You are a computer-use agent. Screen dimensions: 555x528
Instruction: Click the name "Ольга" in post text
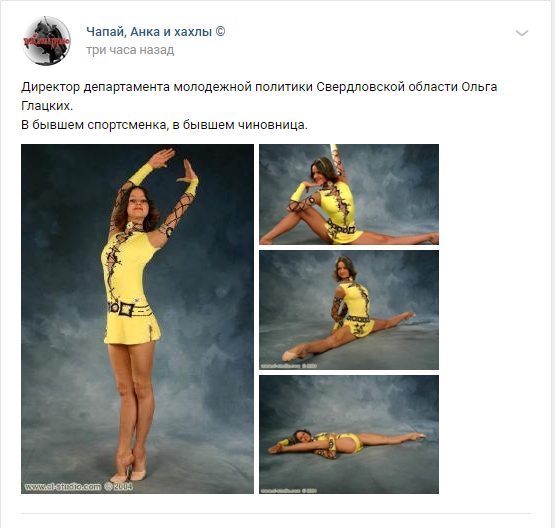click(x=479, y=87)
